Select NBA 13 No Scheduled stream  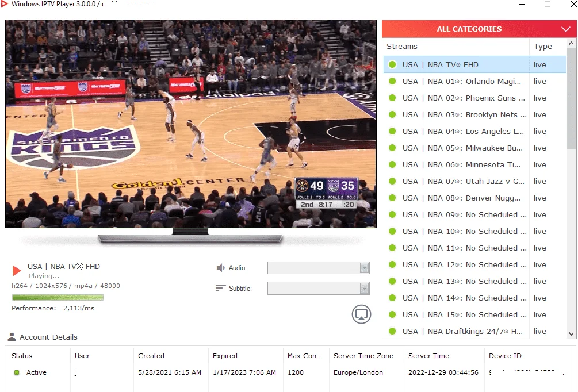475,281
